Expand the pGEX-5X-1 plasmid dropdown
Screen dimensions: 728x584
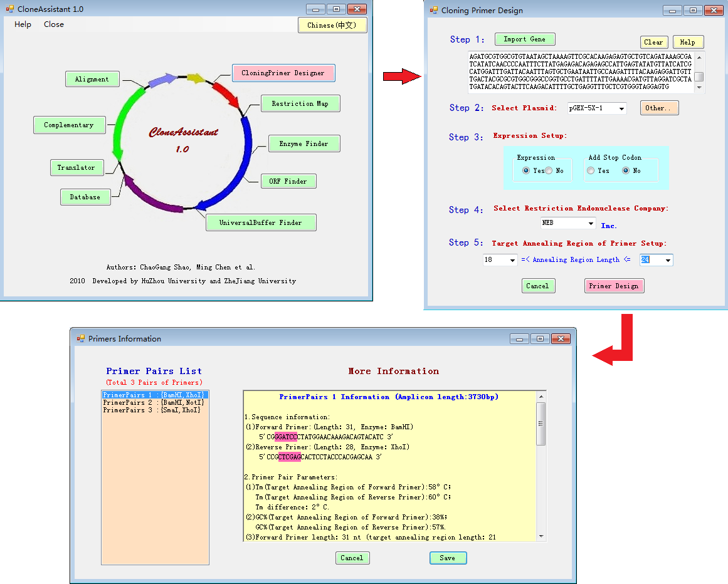click(621, 108)
